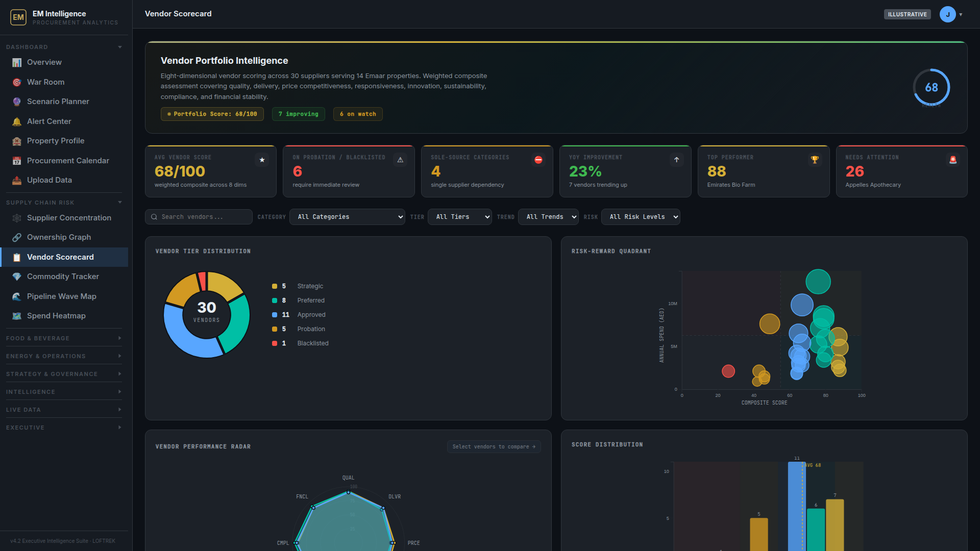Screen dimensions: 980x551
Task: Click Select vendors to compare button
Action: 494,446
